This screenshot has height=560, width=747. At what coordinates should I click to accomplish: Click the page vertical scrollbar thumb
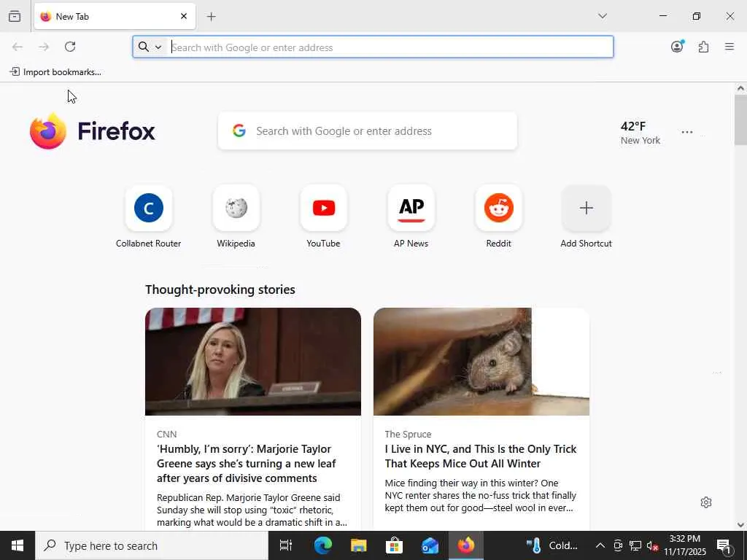pyautogui.click(x=740, y=120)
